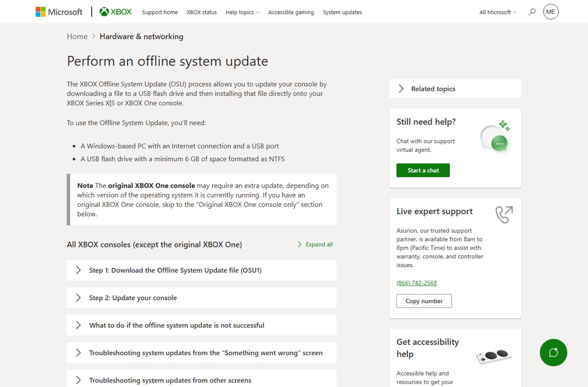588x387 pixels.
Task: Click the phone icon in Live expert support
Action: click(504, 215)
